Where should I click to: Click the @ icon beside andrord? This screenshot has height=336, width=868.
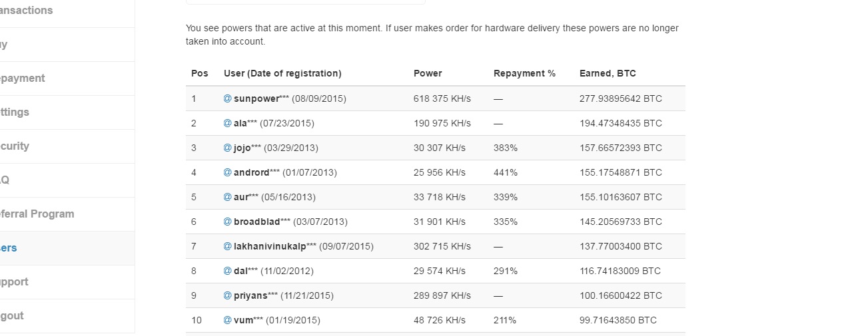(227, 172)
